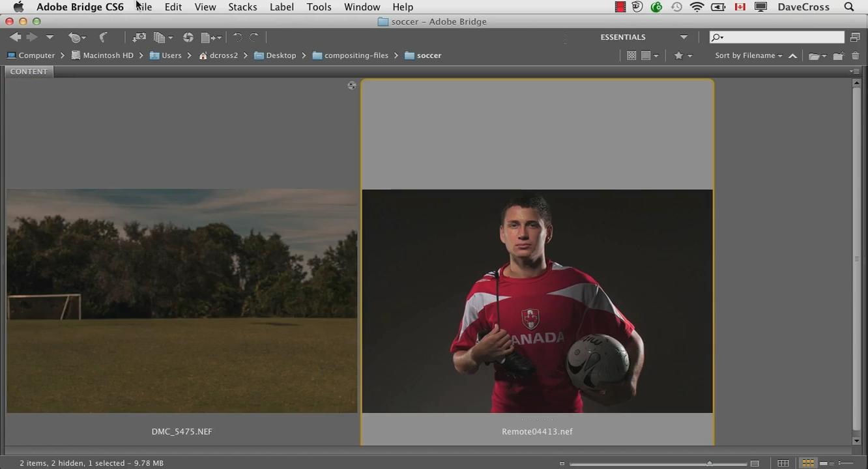Switch to view content as thumbnails

807,463
